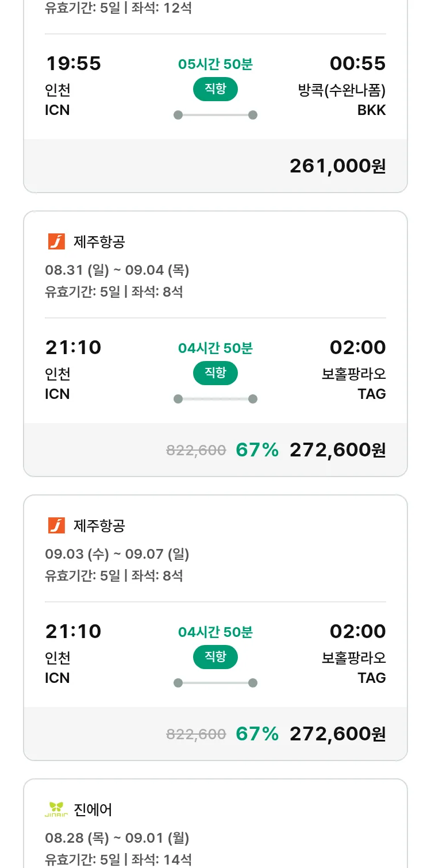Click 67% discount on 08.31 flight
Image resolution: width=431 pixels, height=868 pixels.
pyautogui.click(x=257, y=450)
